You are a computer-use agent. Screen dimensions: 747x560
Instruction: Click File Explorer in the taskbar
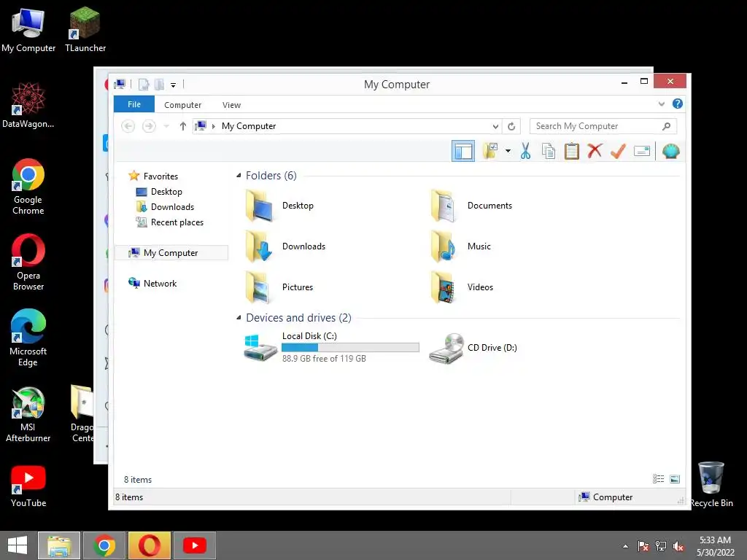pyautogui.click(x=59, y=545)
